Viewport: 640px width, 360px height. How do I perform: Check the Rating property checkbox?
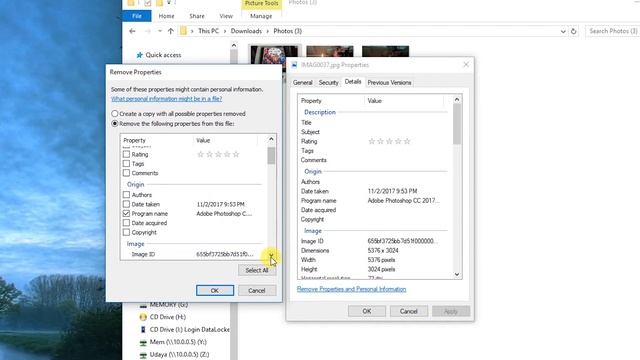click(x=126, y=154)
